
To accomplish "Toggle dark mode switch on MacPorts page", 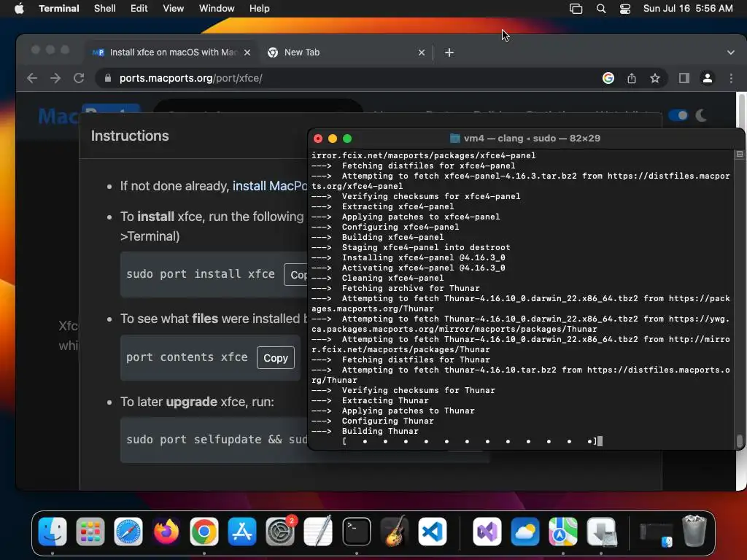I will 678,115.
